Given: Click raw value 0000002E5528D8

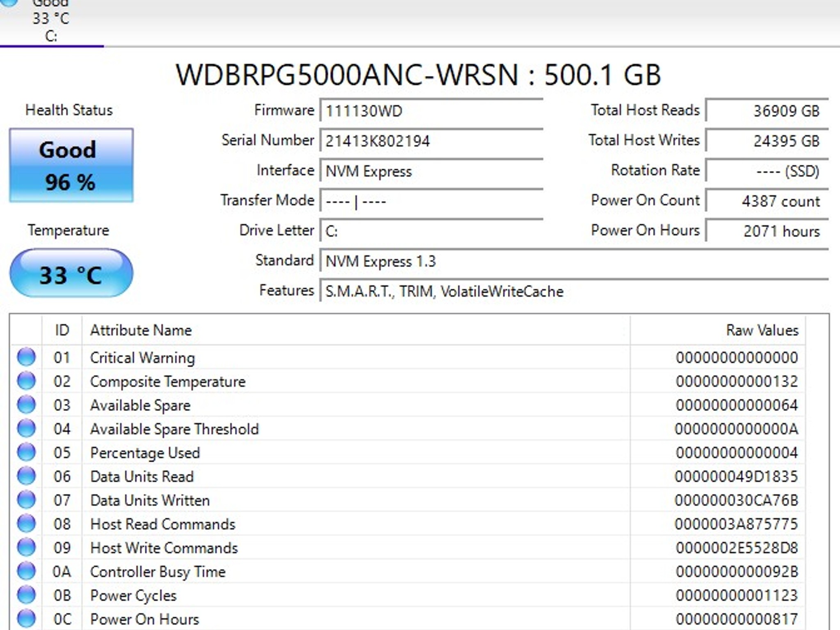Looking at the screenshot, I should point(737,548).
